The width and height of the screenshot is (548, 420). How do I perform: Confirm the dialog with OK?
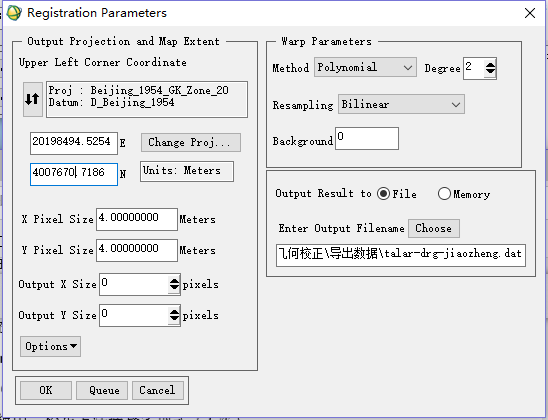[46, 390]
